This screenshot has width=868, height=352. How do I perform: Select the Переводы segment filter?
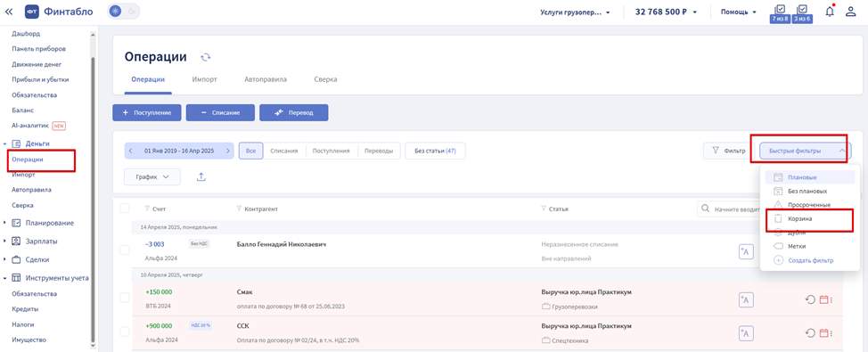(x=379, y=151)
